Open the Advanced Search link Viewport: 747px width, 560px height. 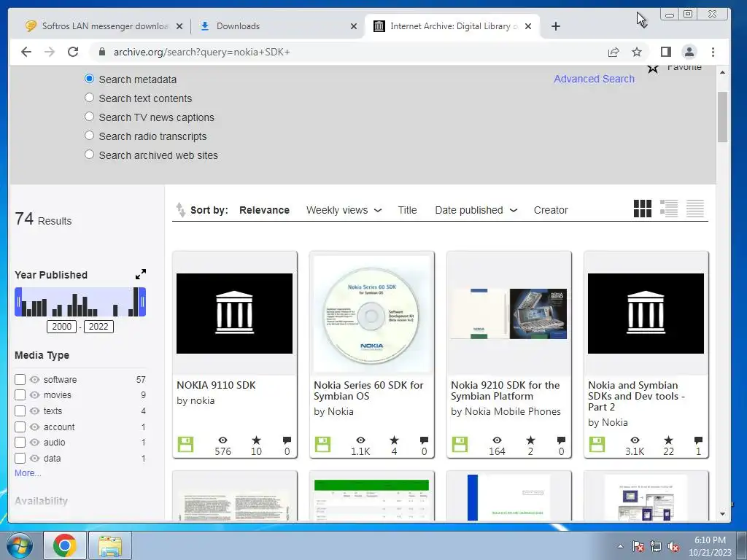(x=594, y=79)
